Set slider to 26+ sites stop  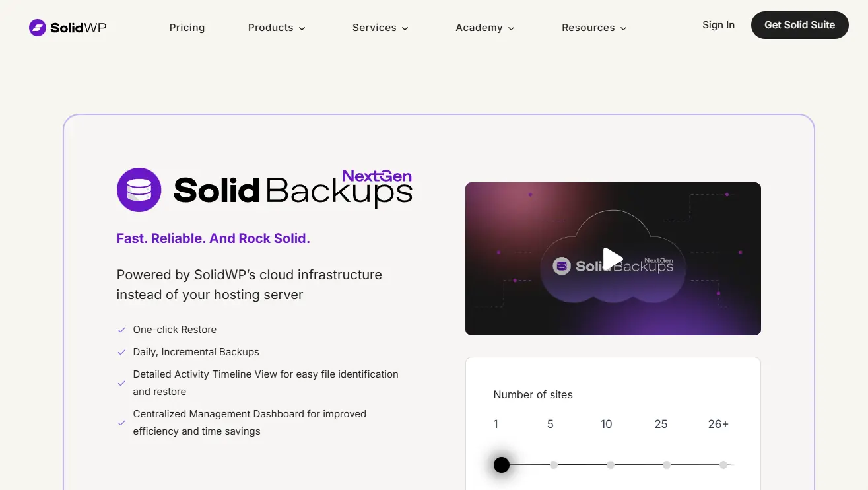723,465
